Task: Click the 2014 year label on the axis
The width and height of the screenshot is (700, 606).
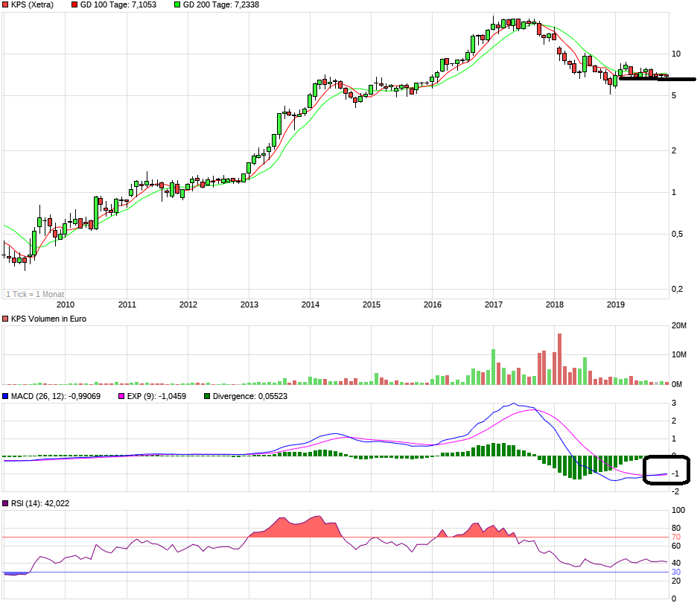Action: tap(311, 304)
